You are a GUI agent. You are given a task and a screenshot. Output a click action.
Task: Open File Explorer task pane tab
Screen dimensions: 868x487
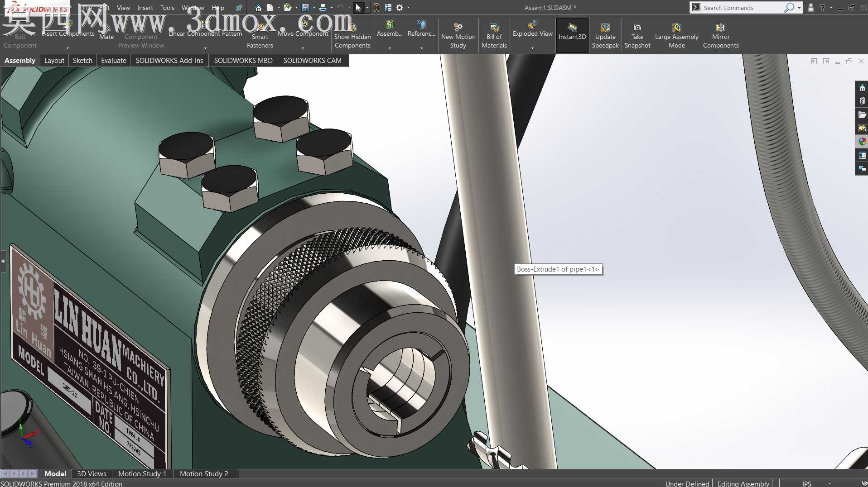[x=862, y=115]
